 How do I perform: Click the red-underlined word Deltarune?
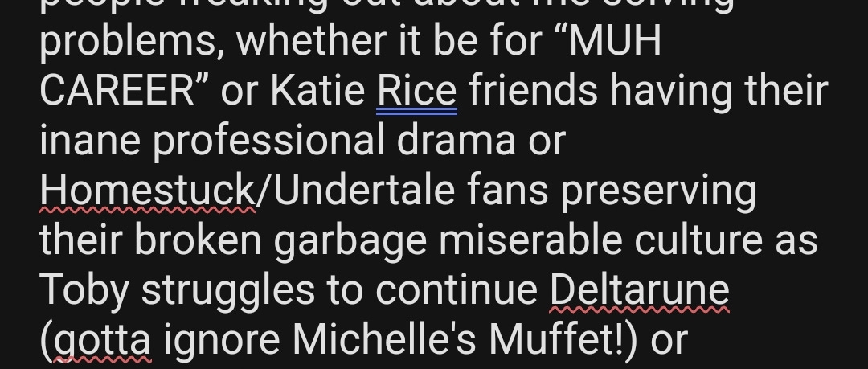(x=640, y=289)
